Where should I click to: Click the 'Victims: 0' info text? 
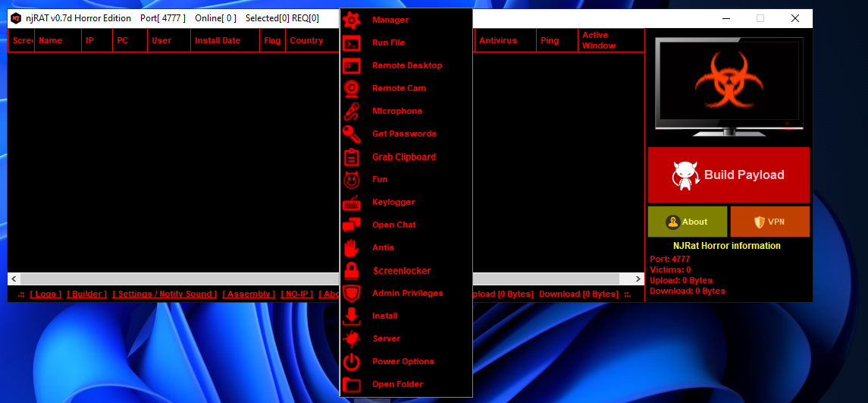coord(670,269)
